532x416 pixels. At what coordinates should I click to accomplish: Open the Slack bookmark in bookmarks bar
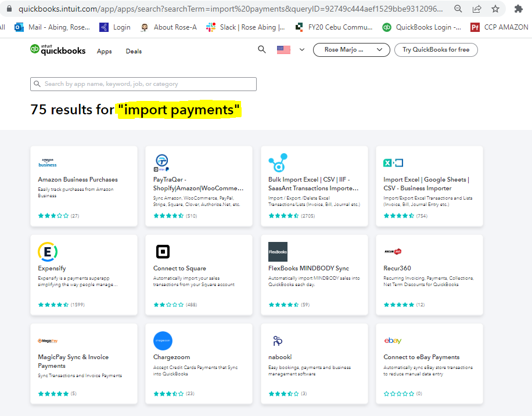246,27
